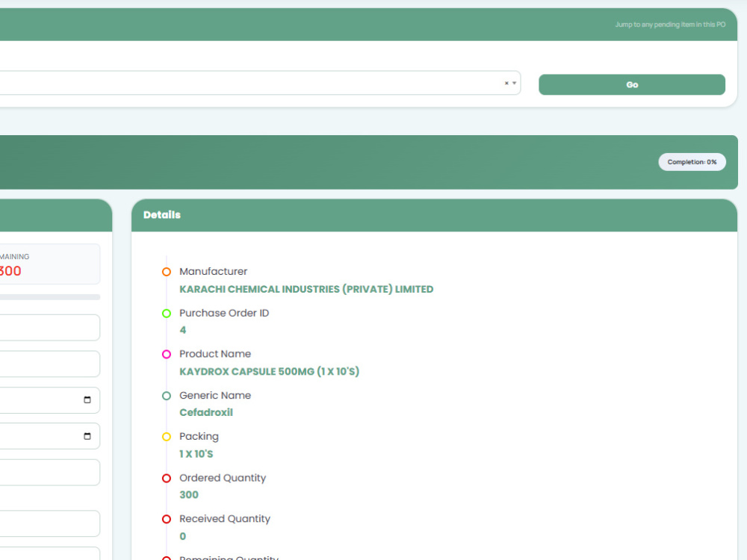The height and width of the screenshot is (560, 747).
Task: Click the yellow Packing marker
Action: pos(167,437)
